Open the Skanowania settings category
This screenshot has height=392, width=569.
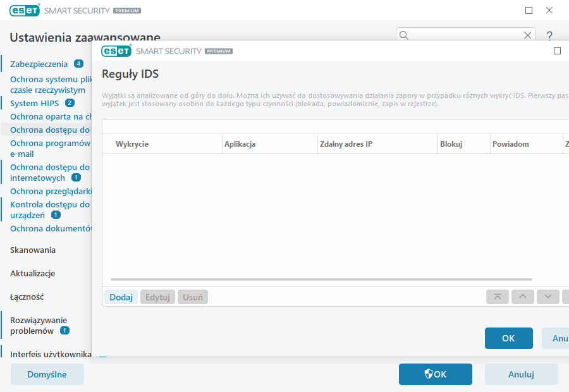(33, 250)
